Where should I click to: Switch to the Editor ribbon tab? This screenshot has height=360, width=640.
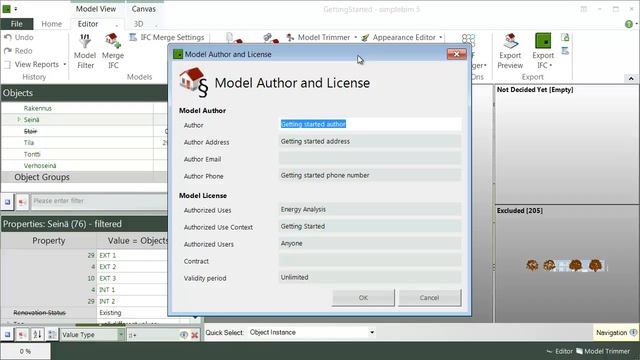88,24
